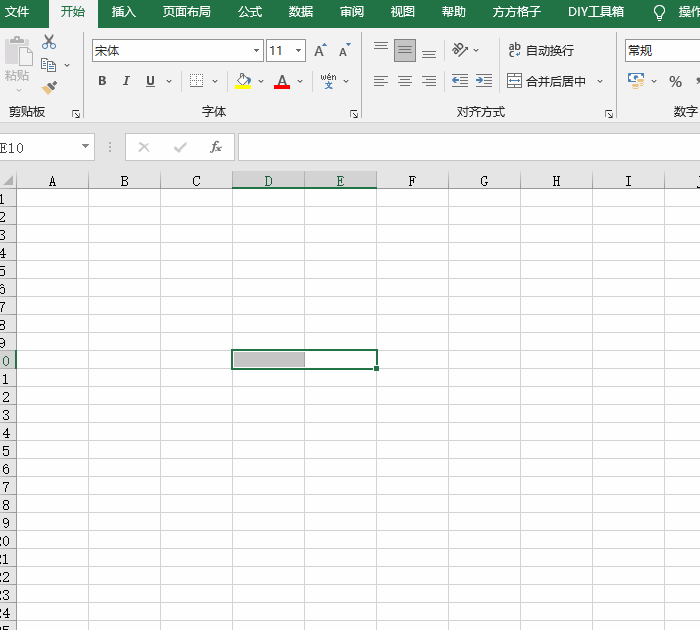Screen dimensions: 700x630
Task: Switch to the 插入 insert tab
Action: (124, 12)
